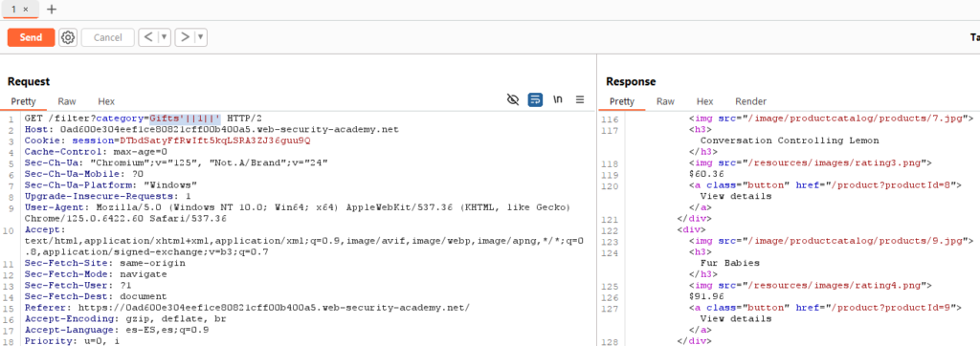Go forward to the next request
The height and width of the screenshot is (346, 980).
[185, 37]
